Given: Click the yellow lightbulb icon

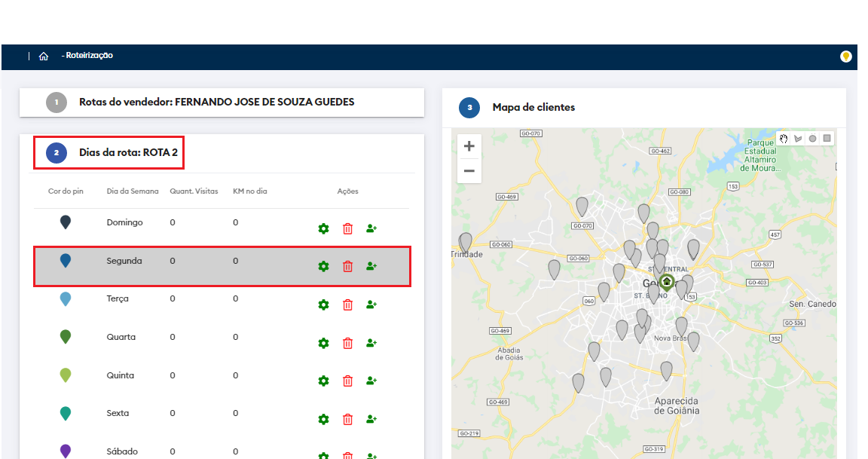Looking at the screenshot, I should pyautogui.click(x=845, y=57).
